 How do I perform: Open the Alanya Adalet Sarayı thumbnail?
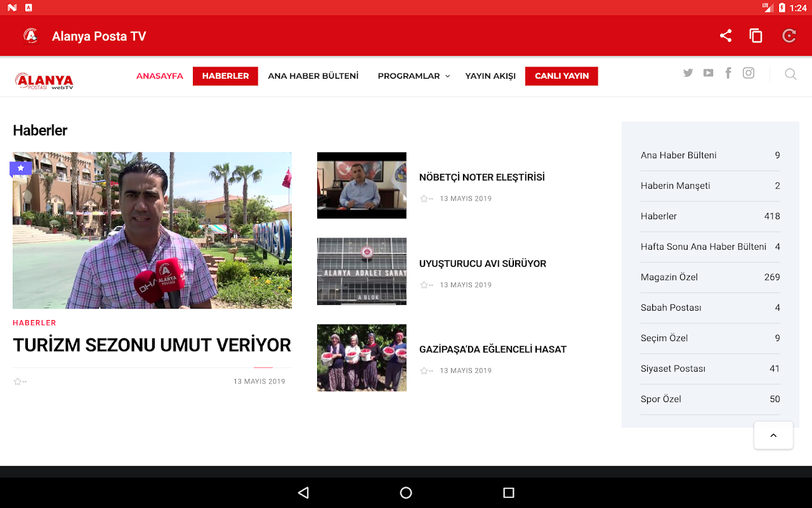362,271
